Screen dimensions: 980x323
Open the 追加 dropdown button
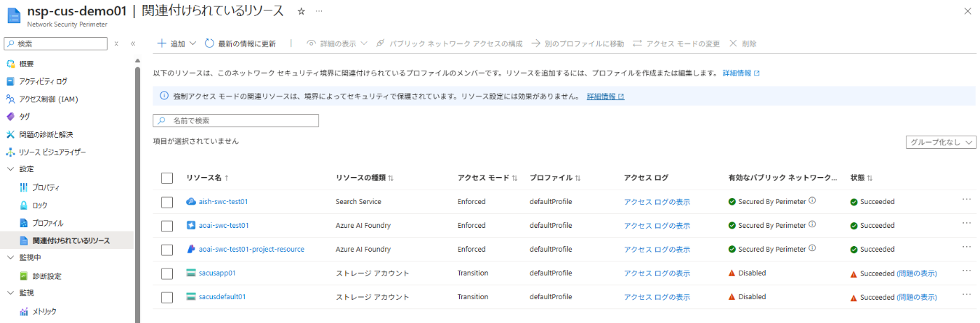tap(176, 43)
